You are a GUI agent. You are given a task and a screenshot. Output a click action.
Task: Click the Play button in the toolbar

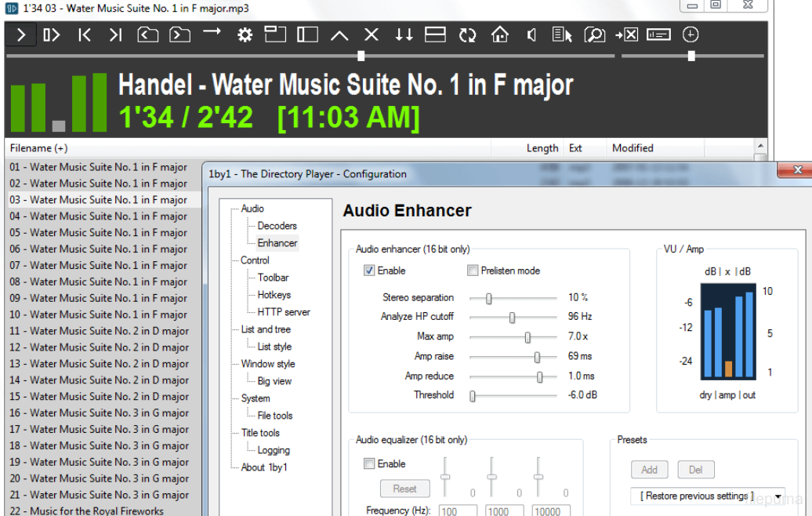pyautogui.click(x=21, y=35)
